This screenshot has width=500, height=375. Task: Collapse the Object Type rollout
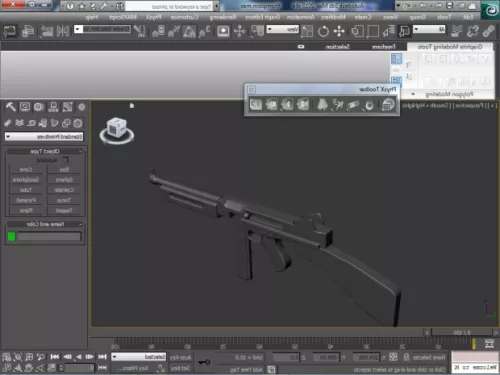pos(45,151)
